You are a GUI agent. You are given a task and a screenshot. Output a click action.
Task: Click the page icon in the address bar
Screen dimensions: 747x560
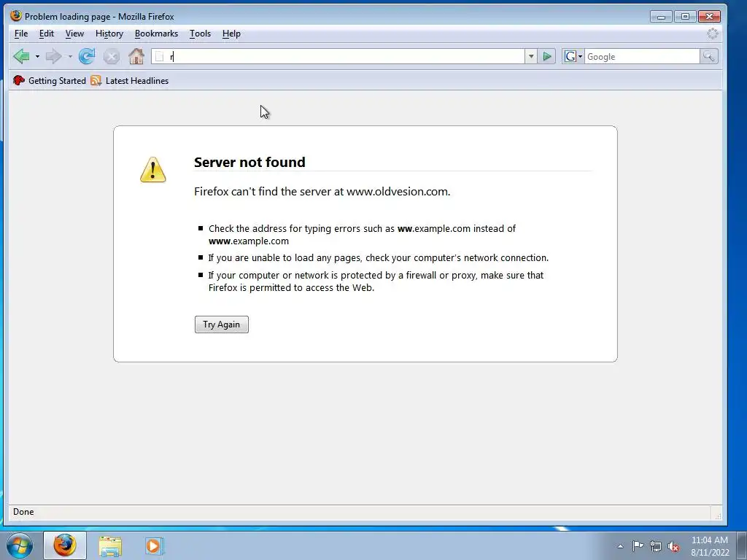160,57
